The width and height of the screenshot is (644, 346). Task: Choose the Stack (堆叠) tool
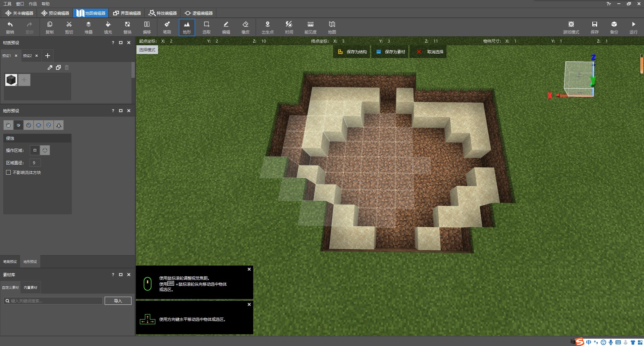pos(89,27)
